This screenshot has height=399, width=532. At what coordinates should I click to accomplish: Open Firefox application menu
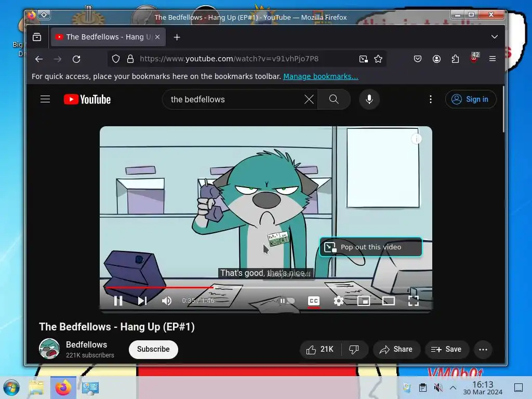click(x=493, y=59)
